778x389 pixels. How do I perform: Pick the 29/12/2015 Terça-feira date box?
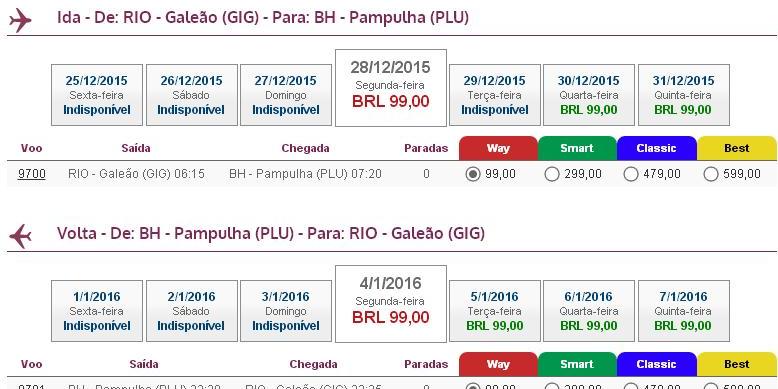(495, 95)
